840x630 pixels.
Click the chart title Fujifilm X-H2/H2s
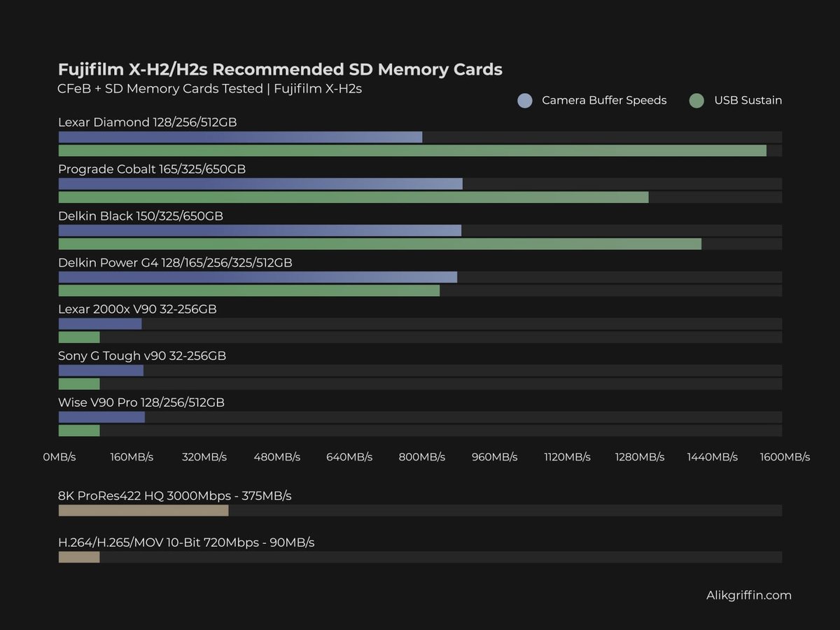280,69
